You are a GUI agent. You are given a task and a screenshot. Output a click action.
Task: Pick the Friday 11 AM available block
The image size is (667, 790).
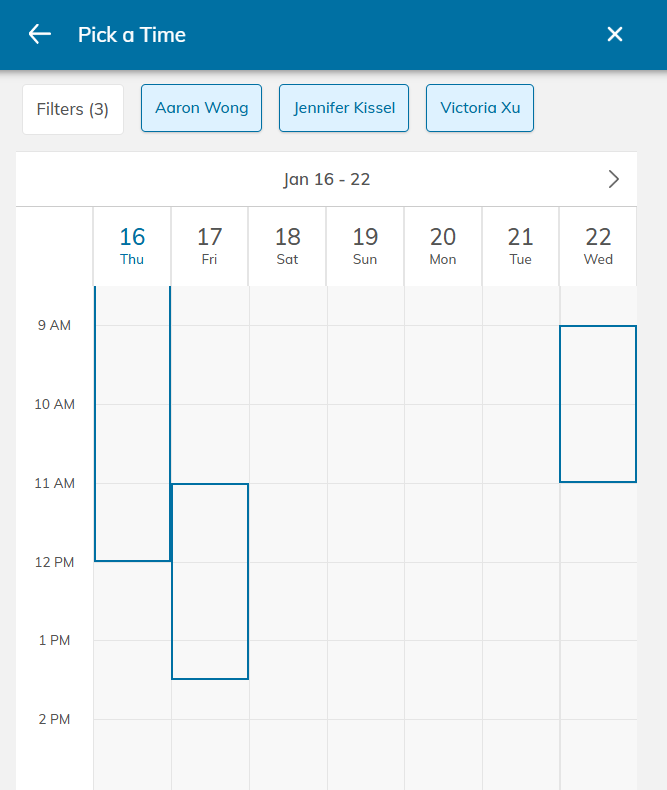pyautogui.click(x=210, y=581)
